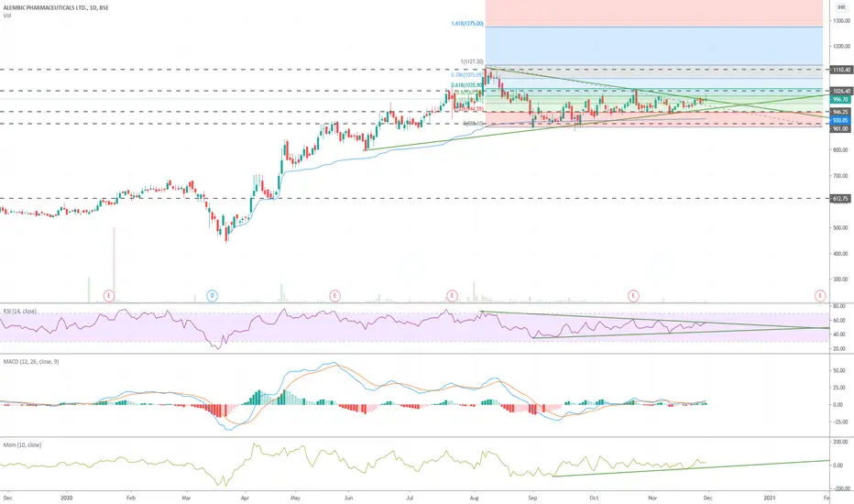Open the earnings E marker in late May

point(334,296)
